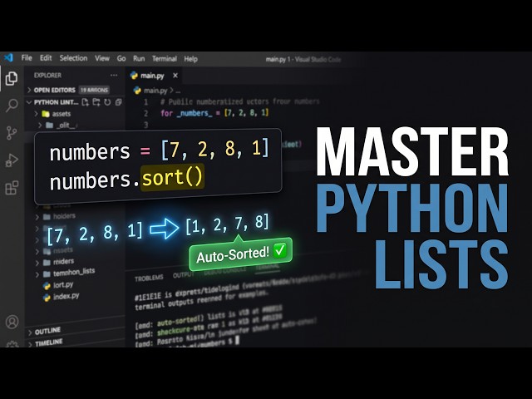Open the Help menu

[x=190, y=59]
